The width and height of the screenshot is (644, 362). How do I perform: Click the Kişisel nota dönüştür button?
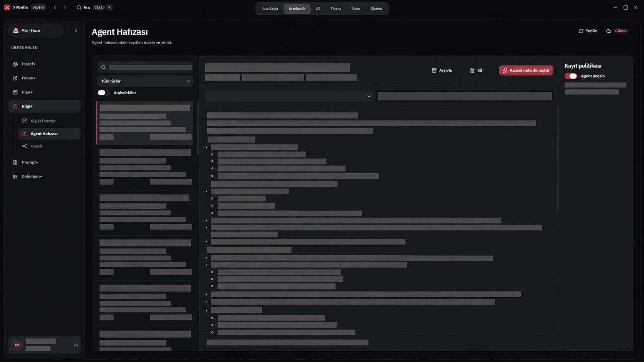(x=526, y=70)
